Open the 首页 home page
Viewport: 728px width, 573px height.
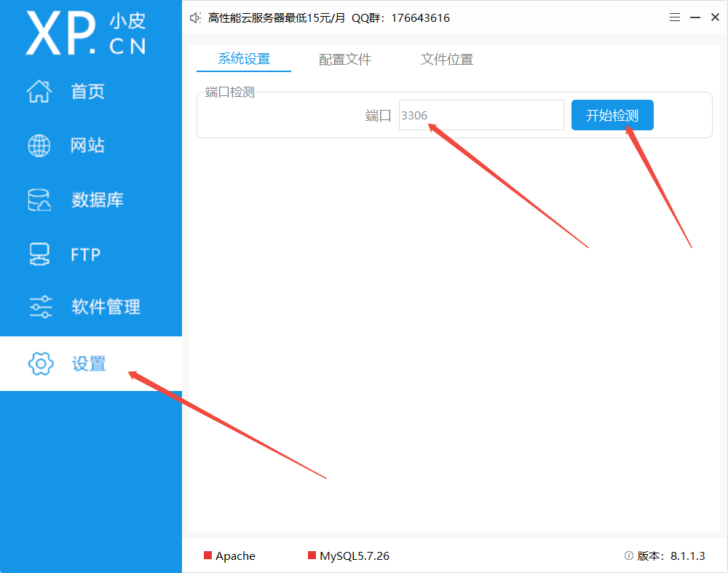coord(87,92)
